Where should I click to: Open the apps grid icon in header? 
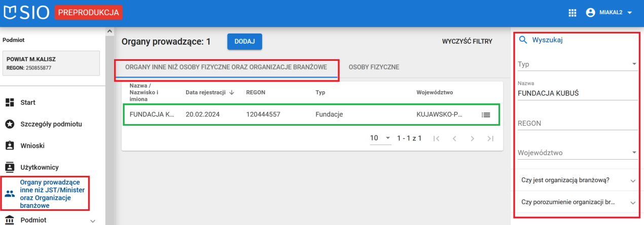point(573,13)
